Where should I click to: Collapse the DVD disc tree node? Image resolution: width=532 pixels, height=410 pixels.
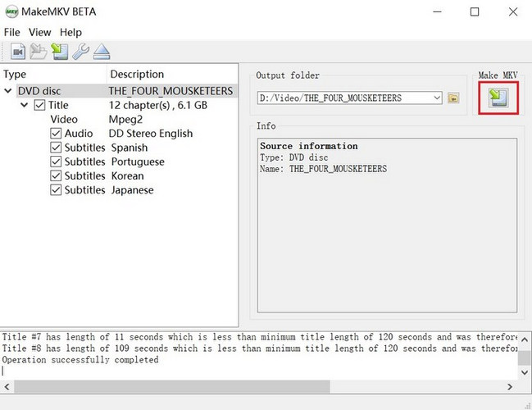pyautogui.click(x=8, y=91)
